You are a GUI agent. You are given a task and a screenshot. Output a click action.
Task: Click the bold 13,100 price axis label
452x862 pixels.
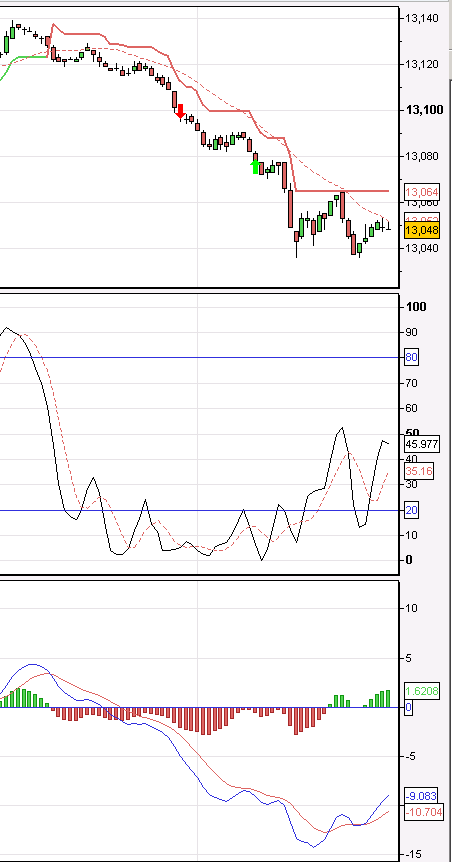click(x=425, y=110)
